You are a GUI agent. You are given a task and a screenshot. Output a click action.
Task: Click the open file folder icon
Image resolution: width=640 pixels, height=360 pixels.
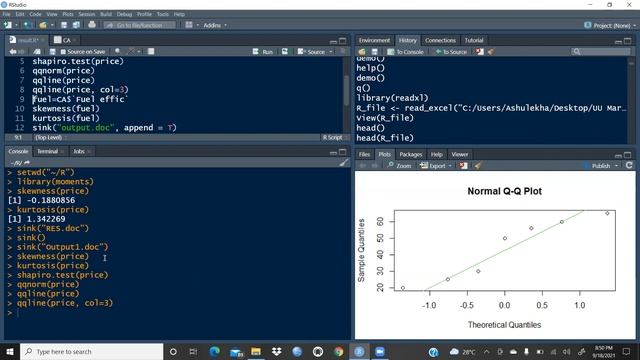coord(43,25)
